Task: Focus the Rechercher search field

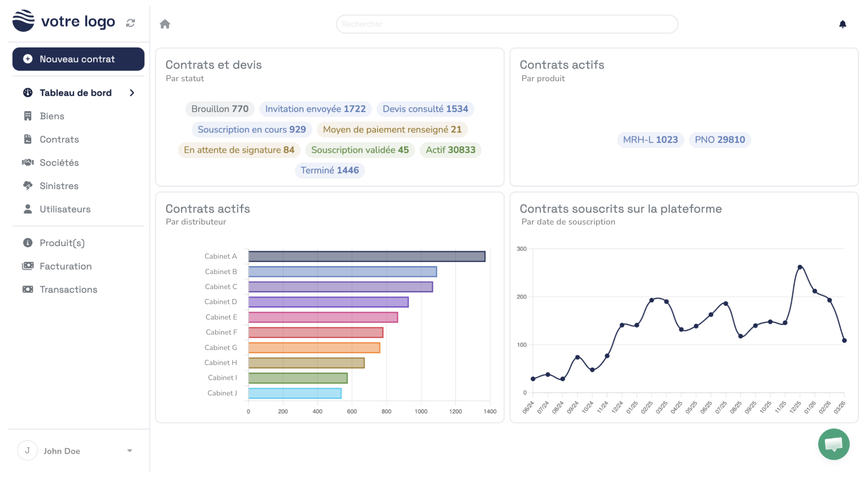Action: (506, 24)
